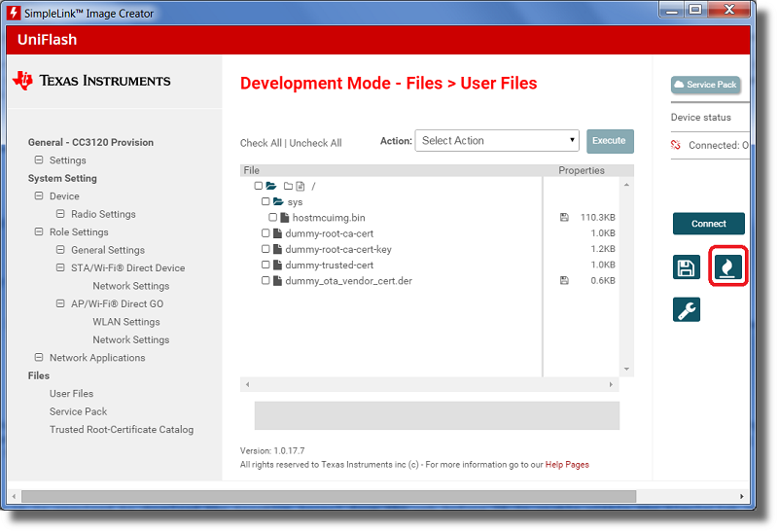
Task: Click the sys folder icon
Action: (278, 201)
